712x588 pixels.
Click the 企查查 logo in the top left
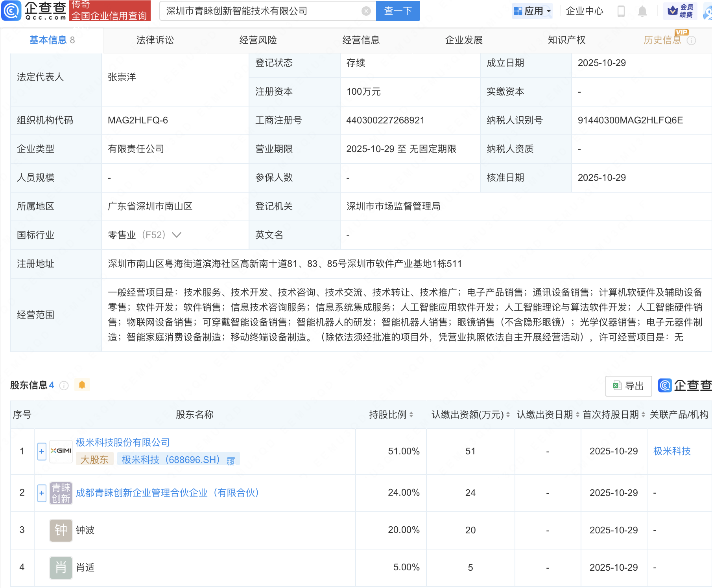pos(33,11)
